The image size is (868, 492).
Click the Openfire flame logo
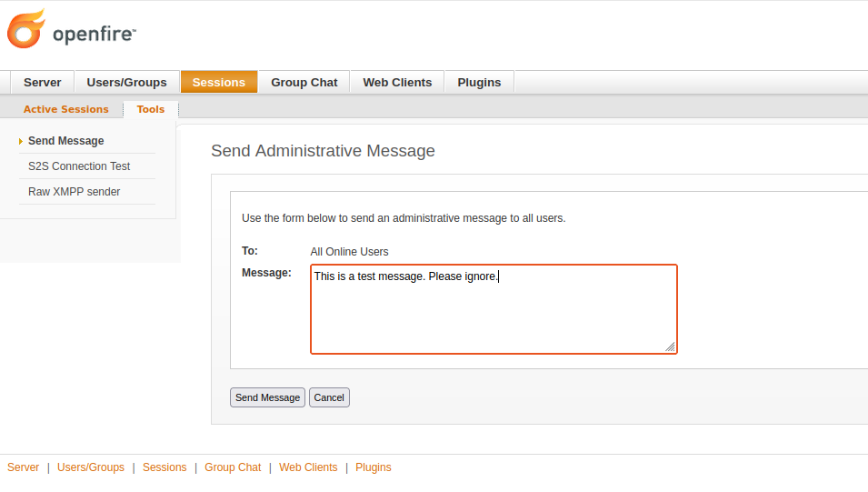pyautogui.click(x=25, y=29)
